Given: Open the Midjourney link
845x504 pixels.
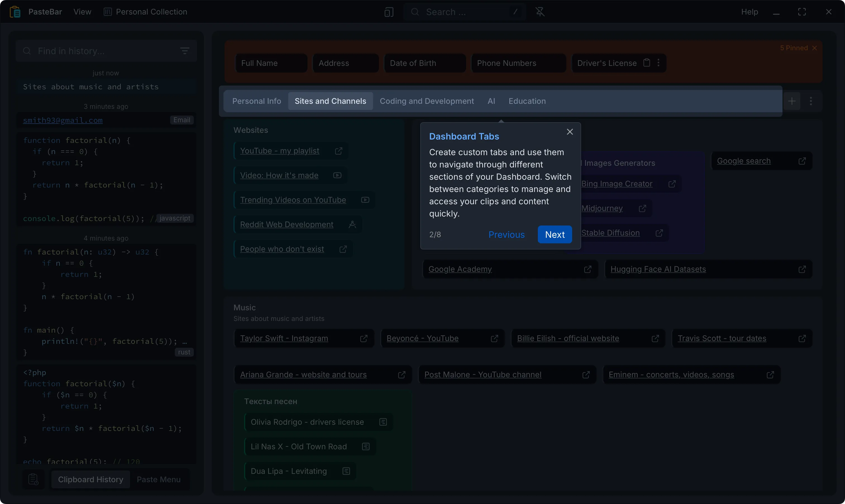Looking at the screenshot, I should coord(602,208).
